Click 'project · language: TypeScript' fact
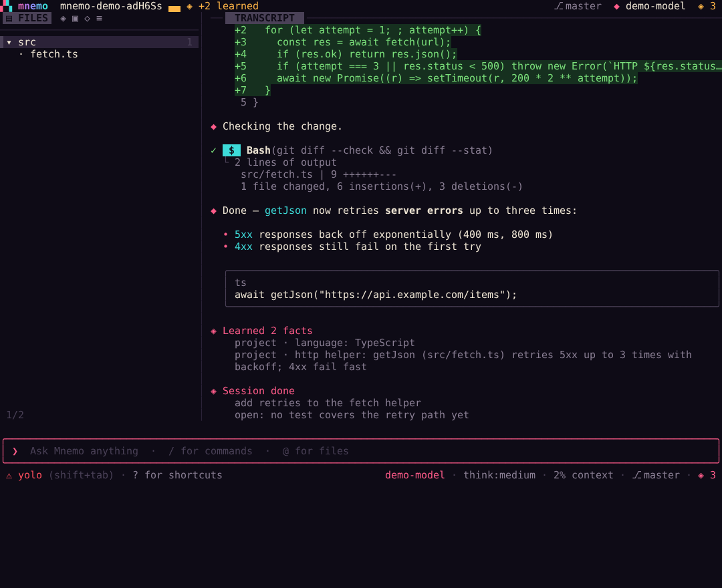Screen dimensions: 722x588 325,343
